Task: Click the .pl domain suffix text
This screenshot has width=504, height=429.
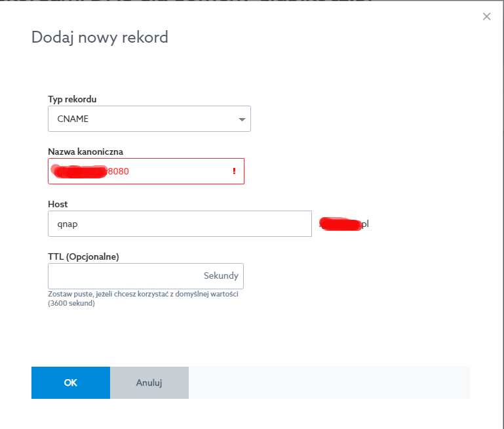Action: point(365,224)
